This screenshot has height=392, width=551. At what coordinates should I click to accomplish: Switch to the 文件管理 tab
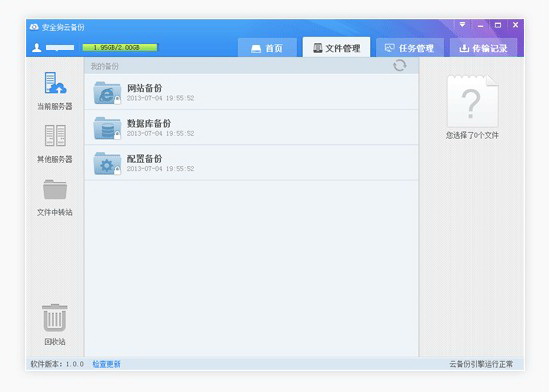coord(336,47)
